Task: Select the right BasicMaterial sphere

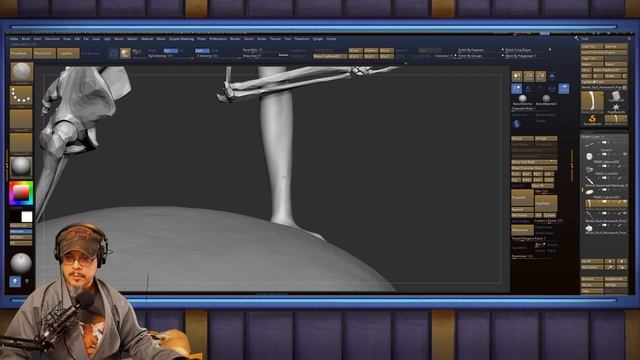Action: (546, 99)
